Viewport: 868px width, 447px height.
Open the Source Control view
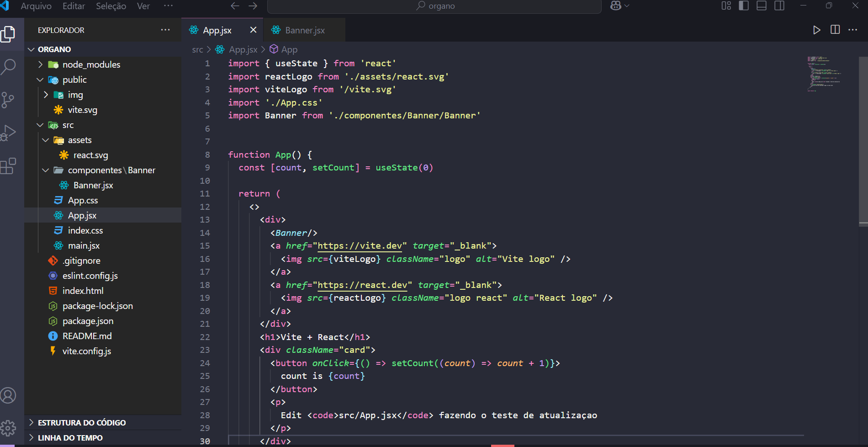tap(8, 100)
